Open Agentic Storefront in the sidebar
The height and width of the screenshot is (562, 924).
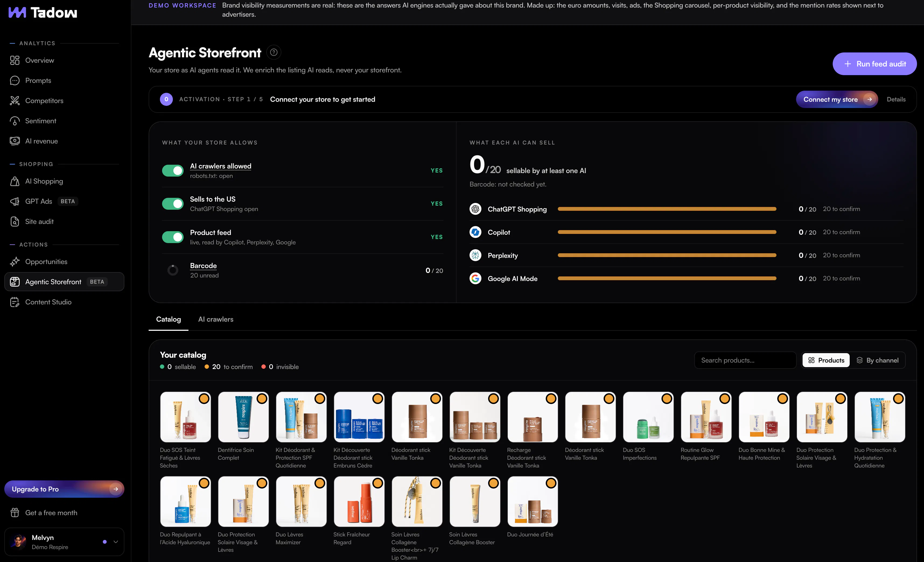pyautogui.click(x=64, y=282)
